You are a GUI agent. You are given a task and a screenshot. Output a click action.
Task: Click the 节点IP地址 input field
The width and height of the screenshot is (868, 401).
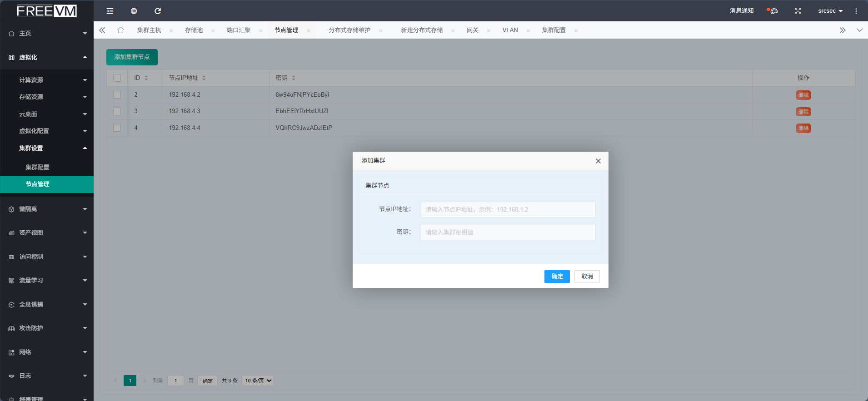(508, 209)
